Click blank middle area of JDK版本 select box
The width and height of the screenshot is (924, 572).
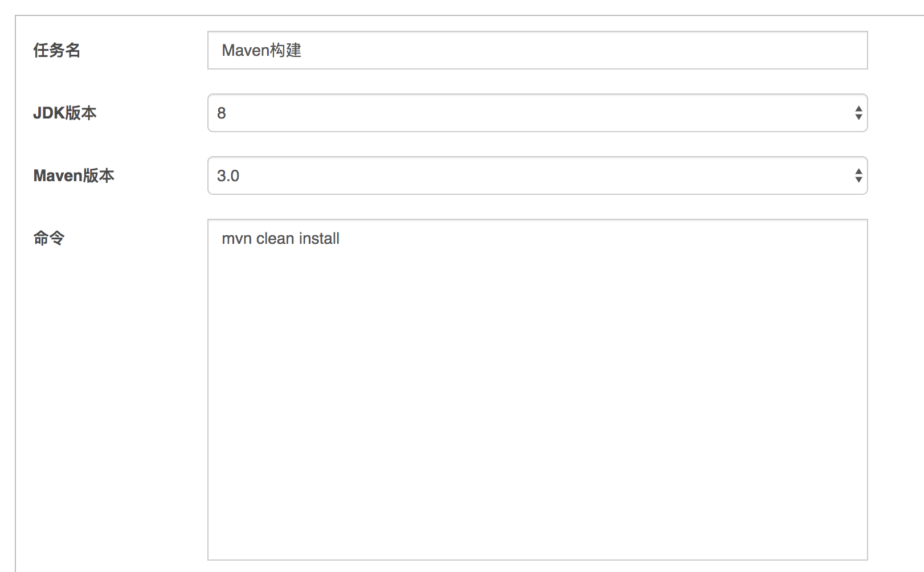coord(537,113)
